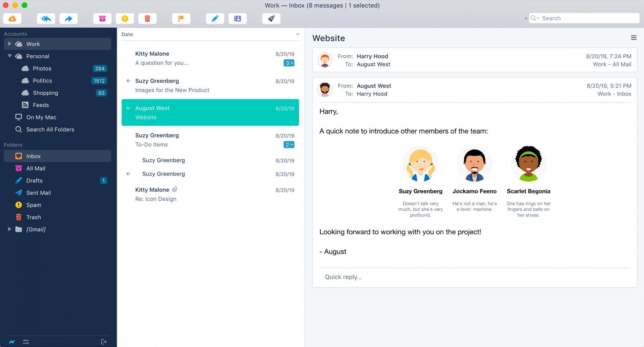Viewport: 644px width, 347px height.
Task: Flag the selected message
Action: pos(181,18)
